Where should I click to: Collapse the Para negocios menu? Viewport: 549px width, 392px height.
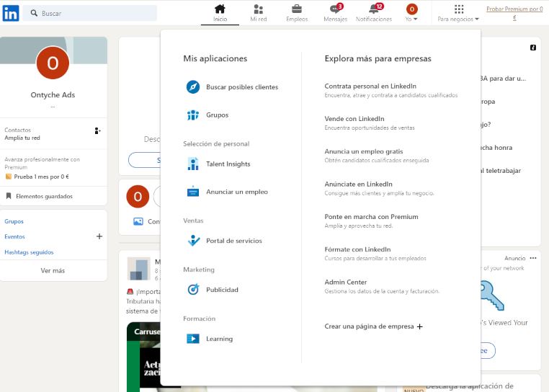click(458, 13)
